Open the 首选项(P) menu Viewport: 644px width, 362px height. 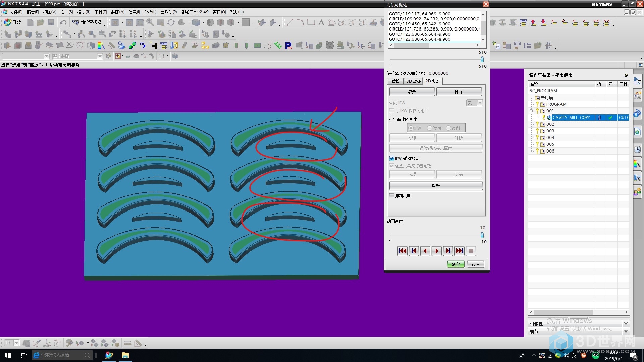tap(168, 12)
